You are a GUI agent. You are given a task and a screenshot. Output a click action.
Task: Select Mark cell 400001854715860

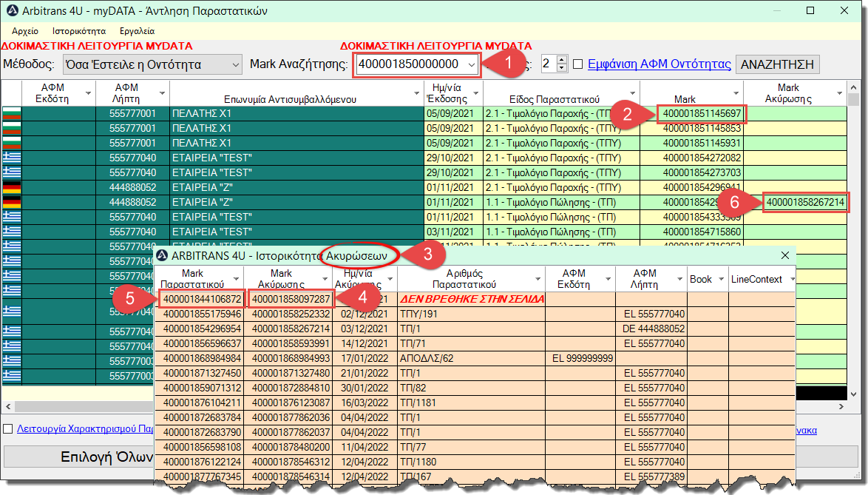pos(691,232)
